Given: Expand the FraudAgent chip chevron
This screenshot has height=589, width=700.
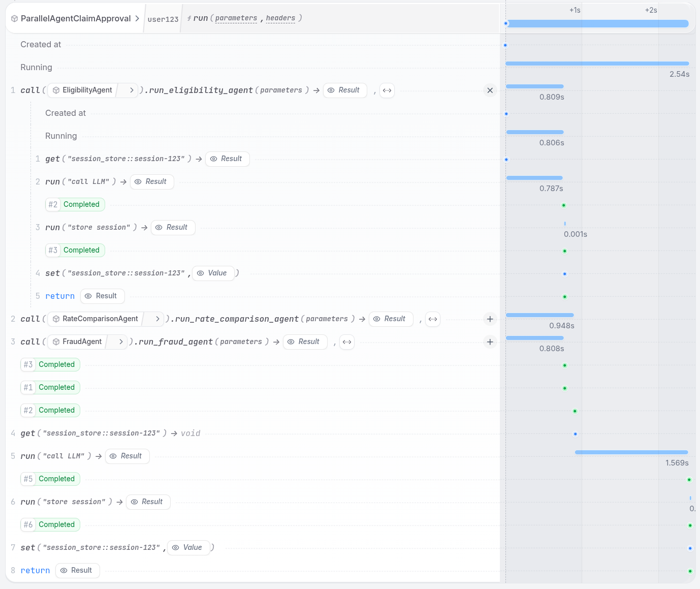Looking at the screenshot, I should (x=121, y=342).
